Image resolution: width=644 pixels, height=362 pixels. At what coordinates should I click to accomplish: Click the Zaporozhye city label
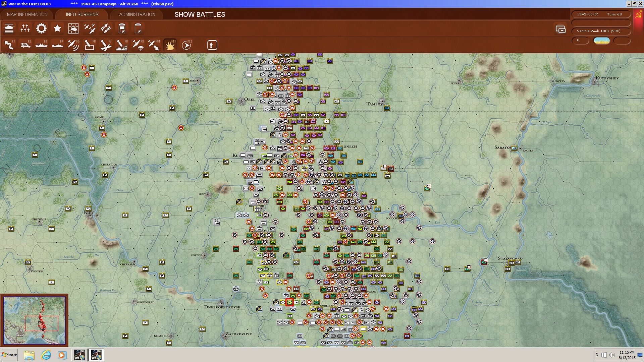[x=238, y=334]
